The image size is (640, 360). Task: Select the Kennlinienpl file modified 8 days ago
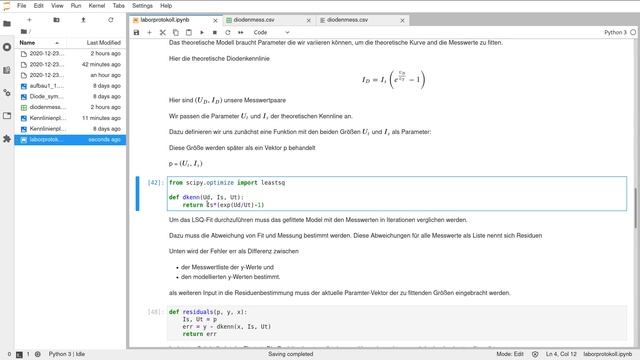pyautogui.click(x=70, y=129)
